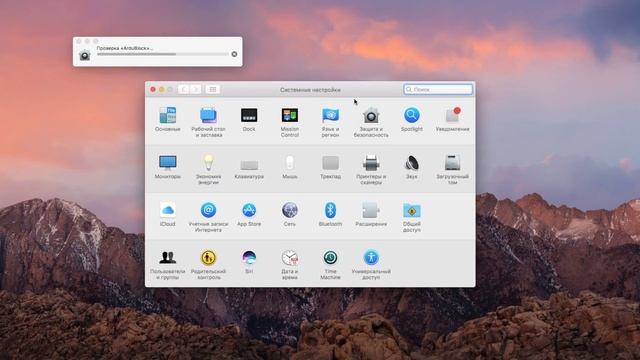Click the Show All grid button
The image size is (640, 360).
tap(213, 89)
